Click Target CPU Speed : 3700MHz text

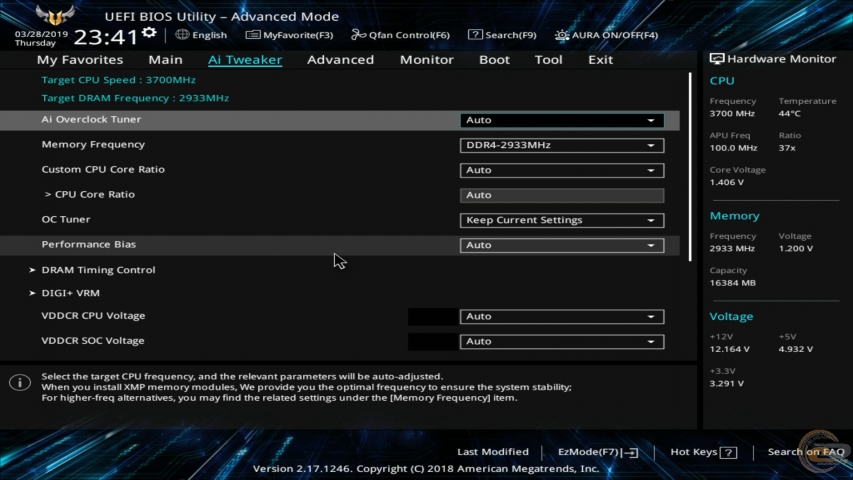click(118, 80)
